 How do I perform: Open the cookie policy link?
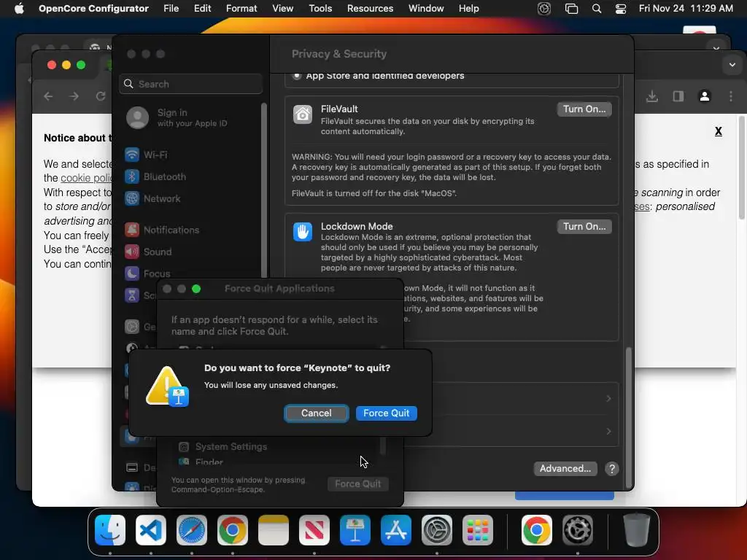[x=86, y=178]
